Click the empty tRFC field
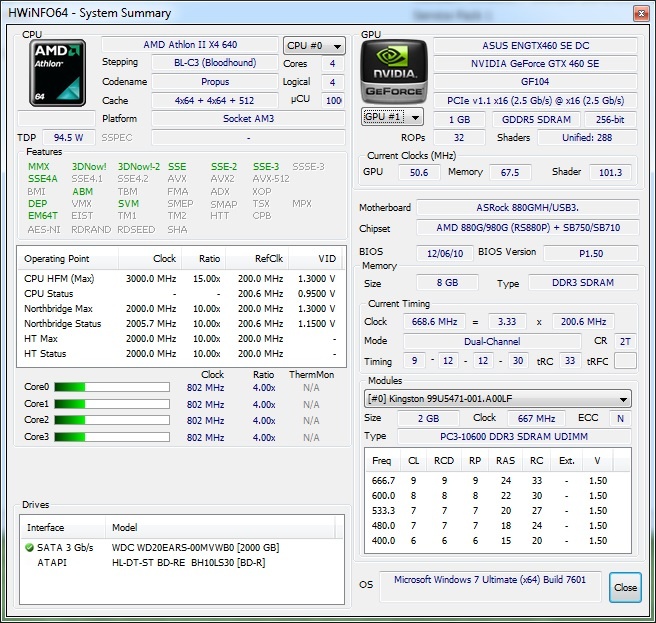The width and height of the screenshot is (656, 623). point(625,361)
